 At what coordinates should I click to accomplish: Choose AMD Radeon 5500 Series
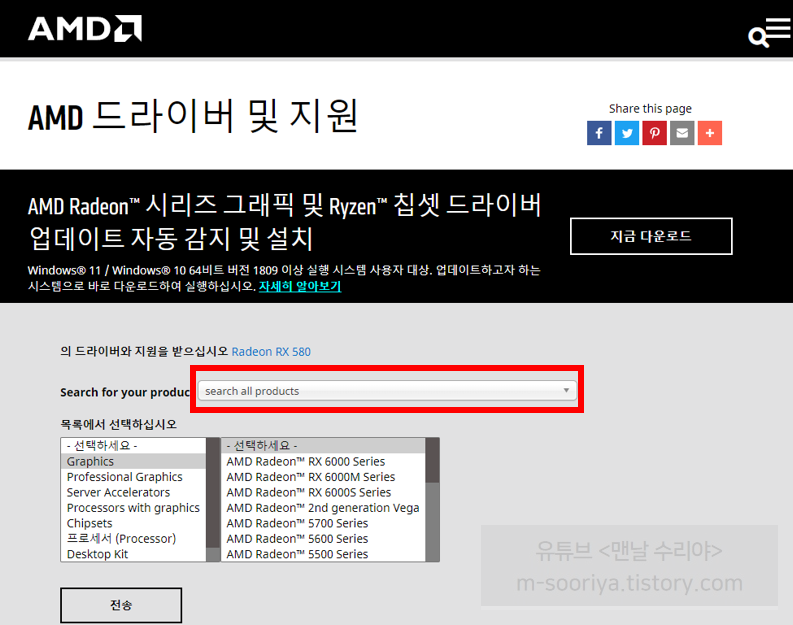324,554
